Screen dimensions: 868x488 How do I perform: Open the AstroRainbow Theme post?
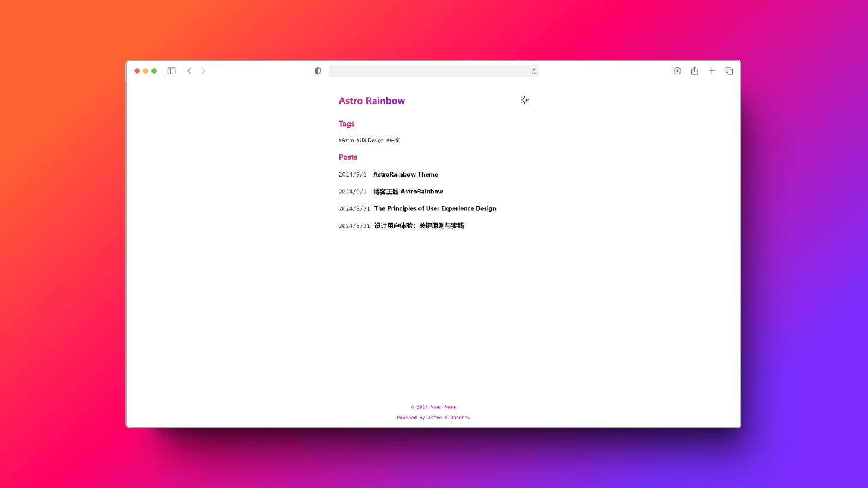406,174
